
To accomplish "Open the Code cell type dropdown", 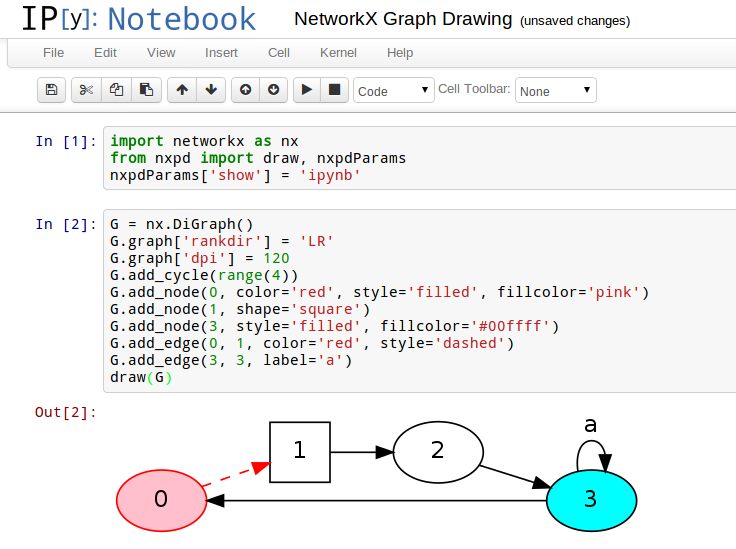I will tap(394, 91).
